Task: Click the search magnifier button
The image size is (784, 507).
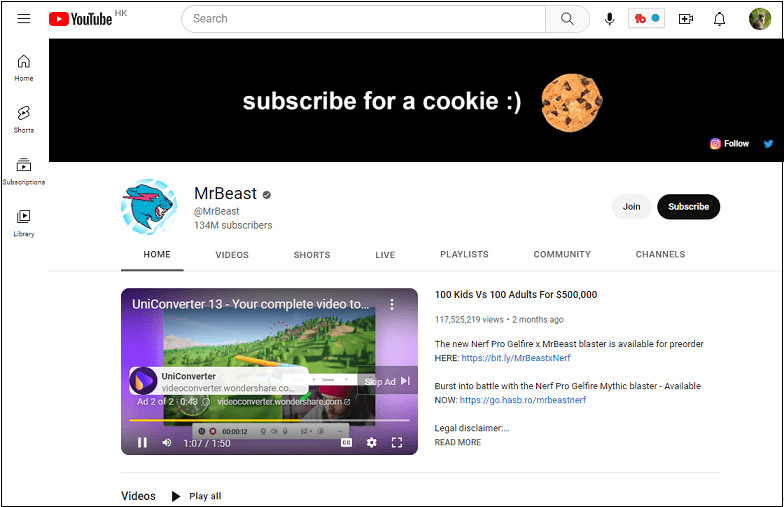Action: point(567,19)
